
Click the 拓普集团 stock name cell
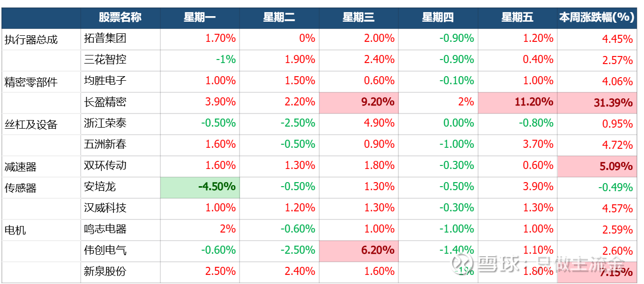point(105,38)
